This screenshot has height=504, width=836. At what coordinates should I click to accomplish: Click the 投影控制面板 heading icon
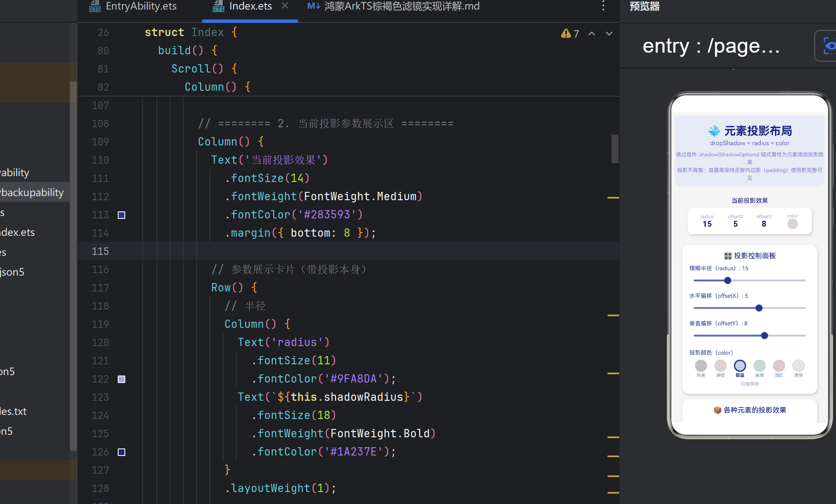[728, 256]
